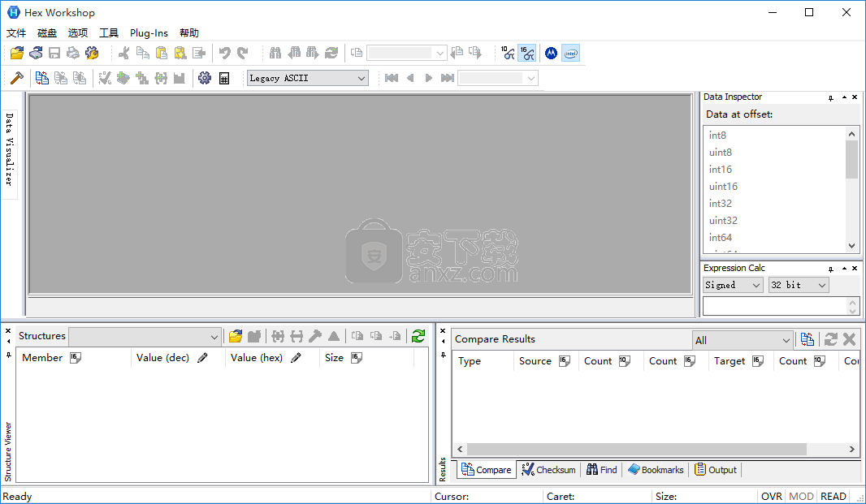Open the Plug-Ins menu
Viewport: 866px width, 504px height.
click(x=149, y=33)
